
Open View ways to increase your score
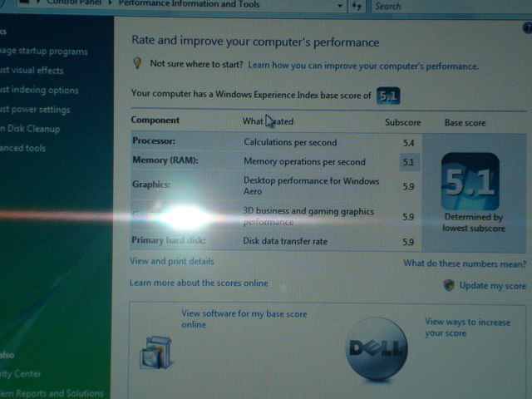click(x=467, y=328)
